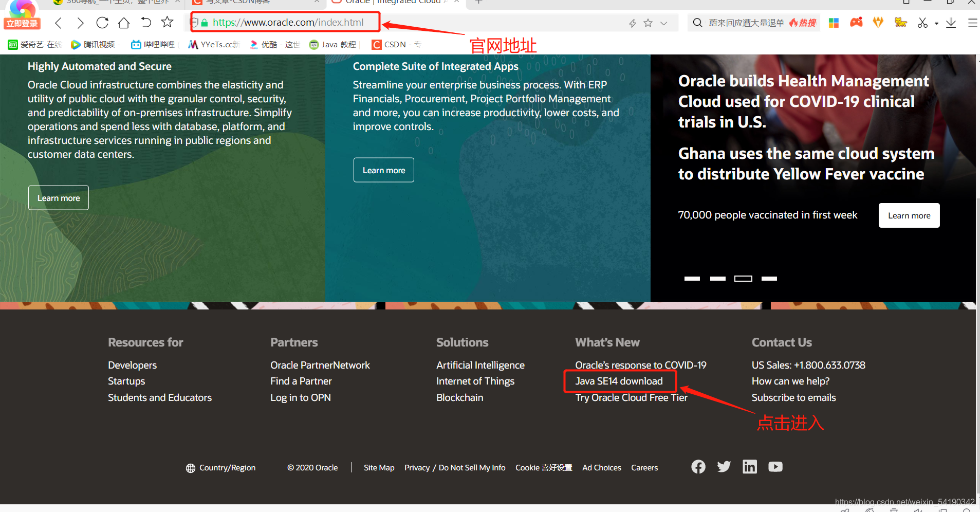Click the 热搜 hot search flame label
This screenshot has height=512, width=980.
click(x=803, y=23)
